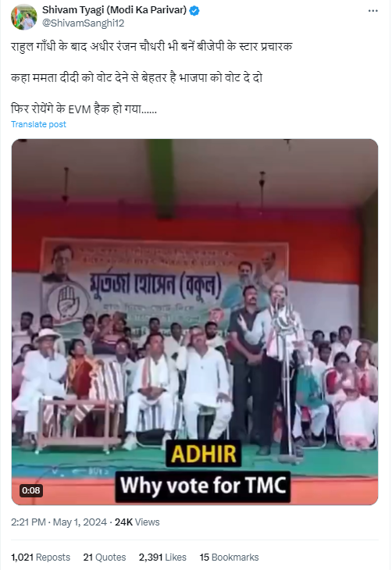Open the three-dot more options menu

(x=373, y=11)
